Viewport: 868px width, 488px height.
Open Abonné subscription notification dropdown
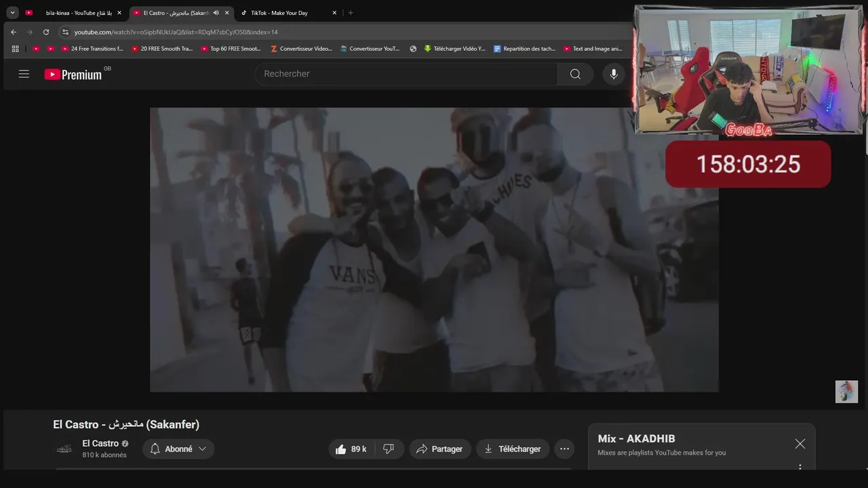click(x=178, y=449)
